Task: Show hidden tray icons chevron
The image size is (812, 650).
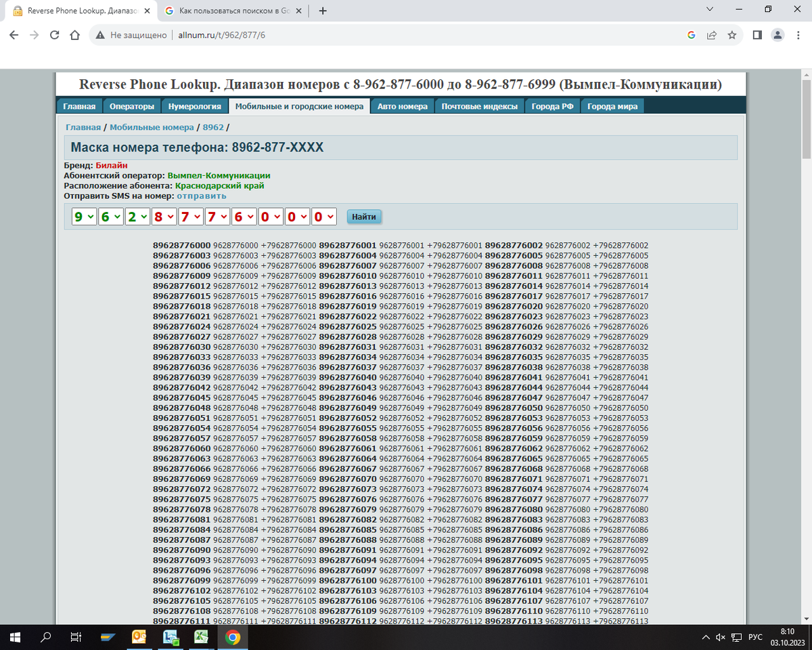Action: tap(706, 637)
